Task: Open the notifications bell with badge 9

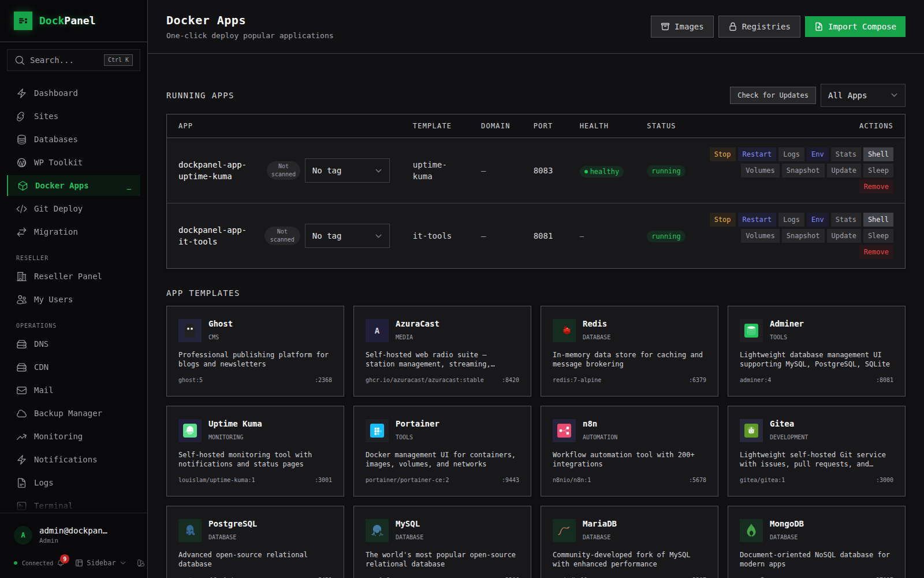Action: 62,562
